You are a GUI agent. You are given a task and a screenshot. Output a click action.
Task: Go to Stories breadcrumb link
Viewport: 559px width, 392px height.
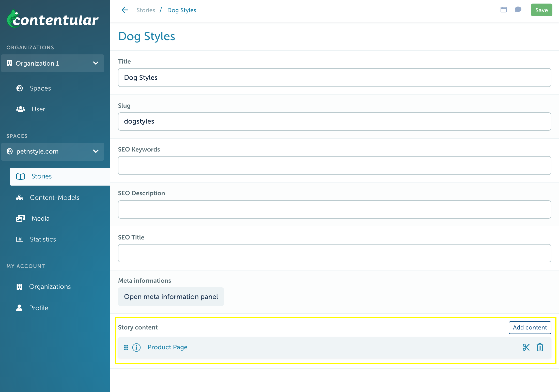[x=146, y=10]
